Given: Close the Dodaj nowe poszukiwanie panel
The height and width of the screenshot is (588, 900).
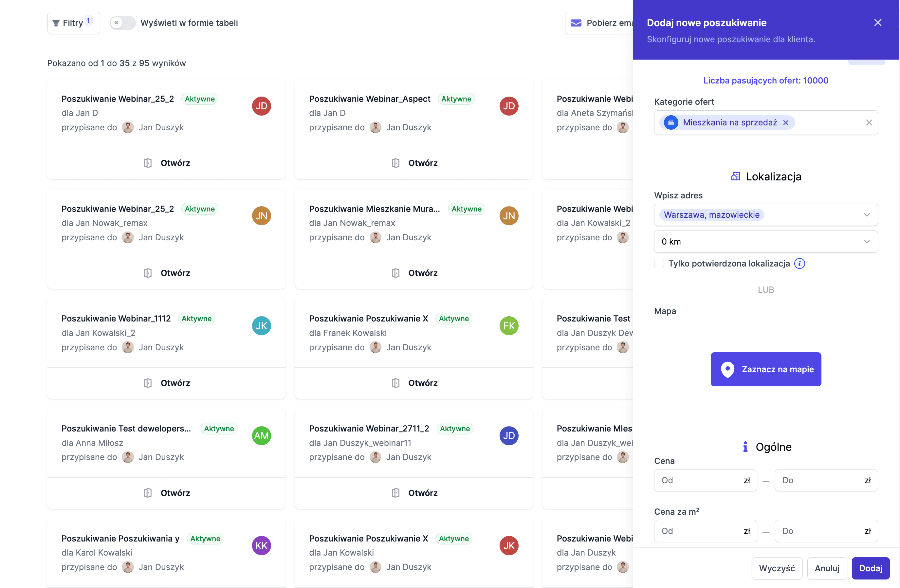Looking at the screenshot, I should tap(878, 23).
